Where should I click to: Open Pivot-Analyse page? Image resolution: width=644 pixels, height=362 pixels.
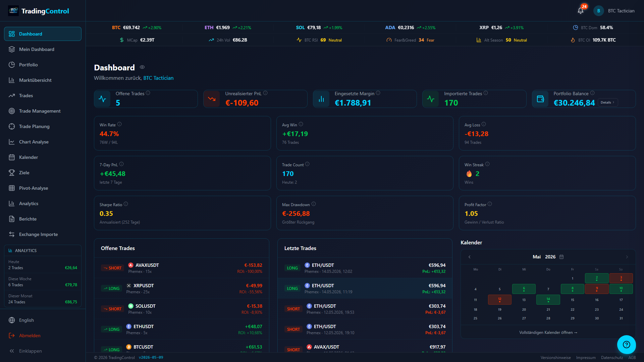point(43,188)
